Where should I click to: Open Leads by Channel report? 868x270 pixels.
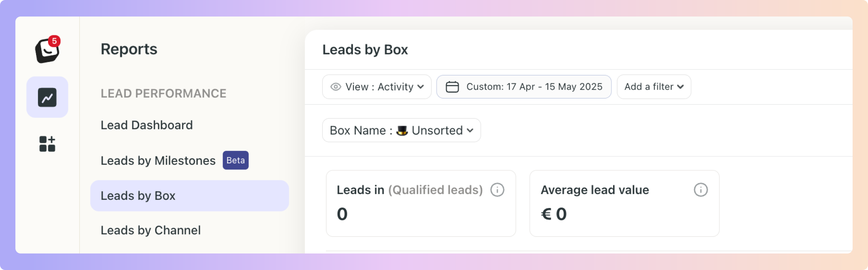point(151,230)
